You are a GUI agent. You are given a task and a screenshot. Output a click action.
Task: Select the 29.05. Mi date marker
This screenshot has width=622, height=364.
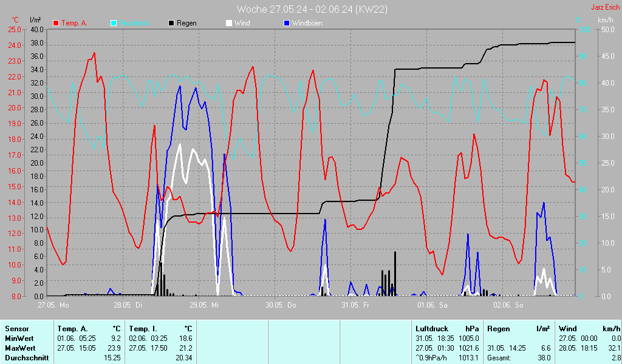click(204, 305)
